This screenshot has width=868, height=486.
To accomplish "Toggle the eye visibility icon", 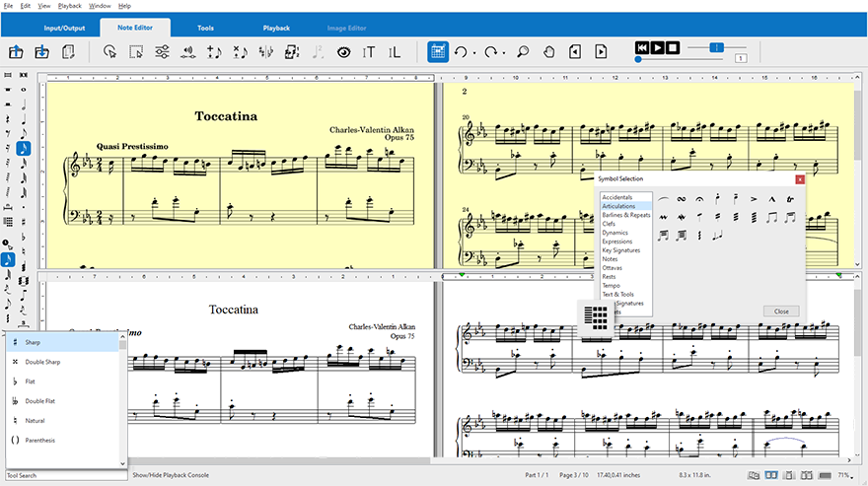I will point(344,52).
